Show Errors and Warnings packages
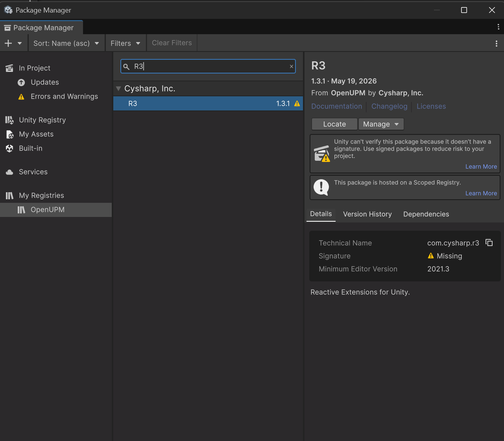The width and height of the screenshot is (504, 441). 64,96
